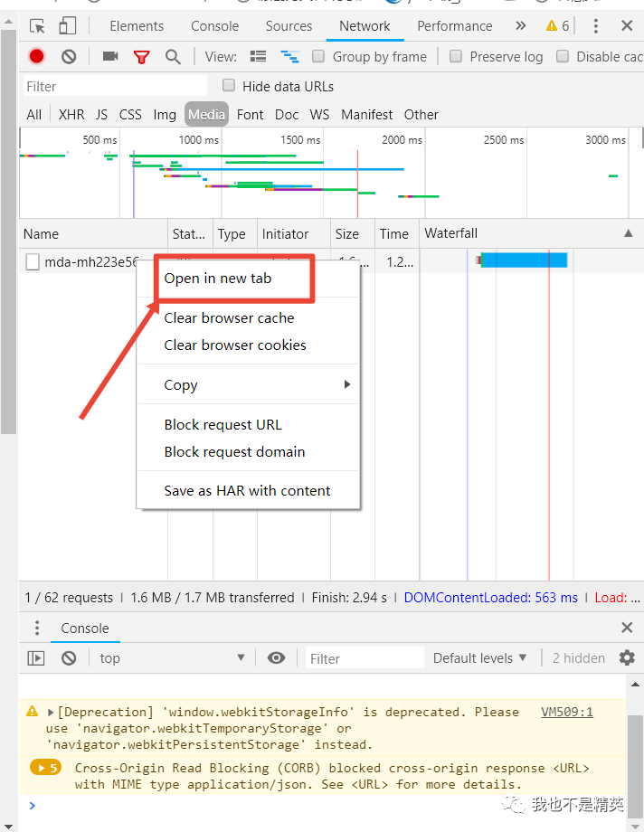Click the deprecation warning triangle icon
The width and height of the screenshot is (644, 832).
click(33, 711)
